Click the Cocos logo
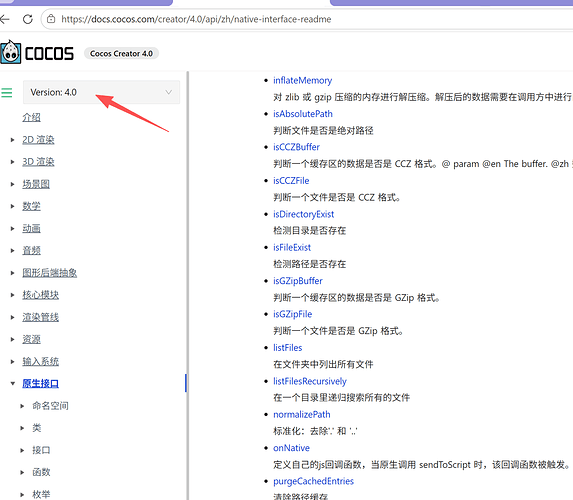Viewport: 573px width, 500px height. click(x=37, y=53)
